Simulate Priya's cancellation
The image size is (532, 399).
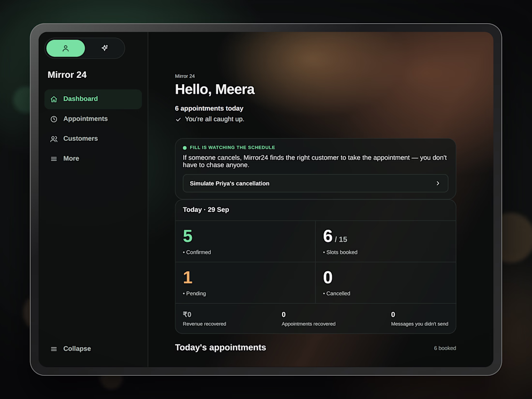click(315, 183)
